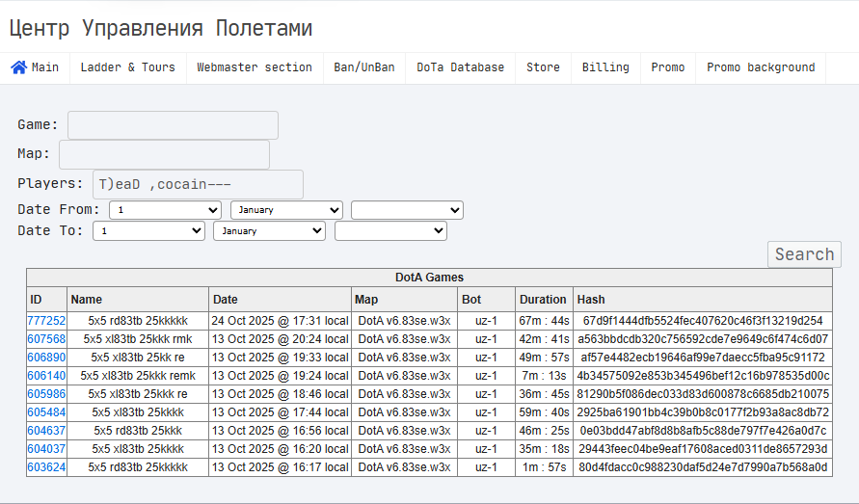Open game ID 603624

[46, 467]
